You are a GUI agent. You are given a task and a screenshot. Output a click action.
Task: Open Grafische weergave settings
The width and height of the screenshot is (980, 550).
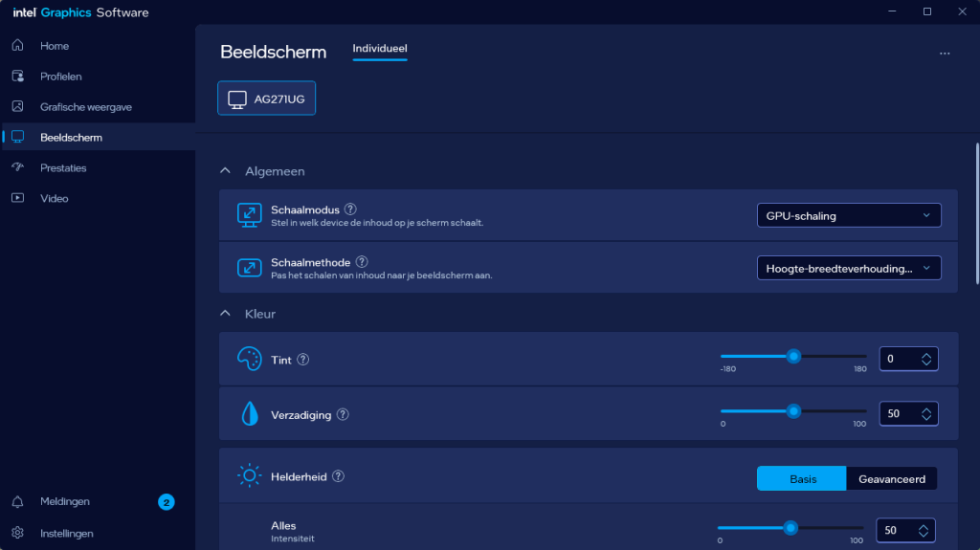tap(85, 107)
